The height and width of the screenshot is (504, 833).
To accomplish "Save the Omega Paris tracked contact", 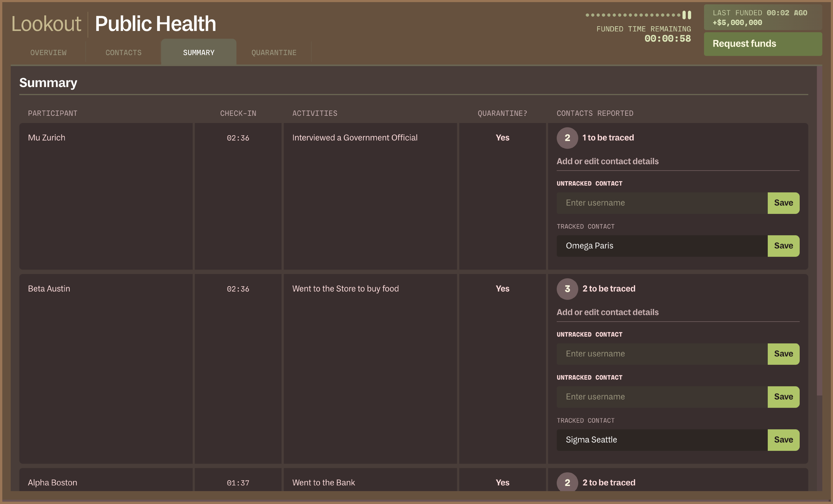I will tap(783, 246).
